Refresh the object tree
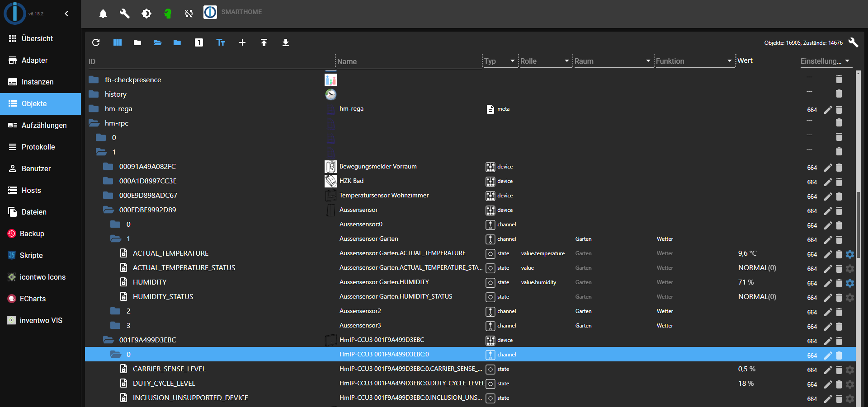Screen dimensions: 868x407 point(96,42)
